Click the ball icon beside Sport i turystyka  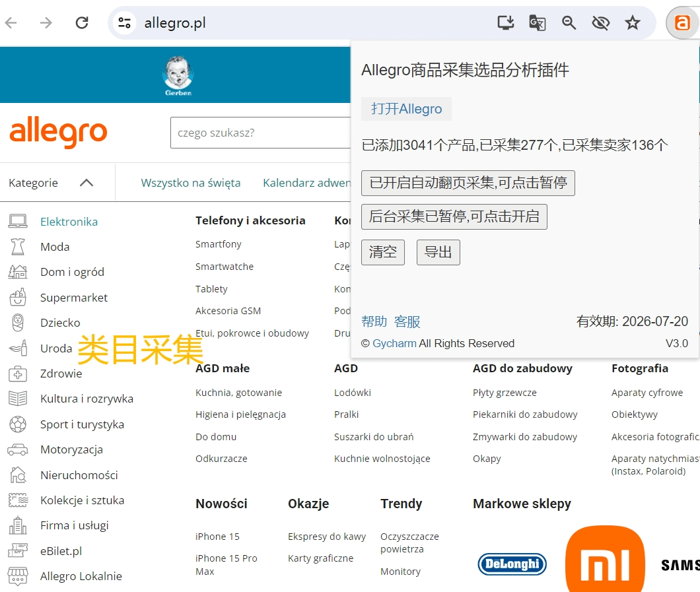click(x=18, y=424)
